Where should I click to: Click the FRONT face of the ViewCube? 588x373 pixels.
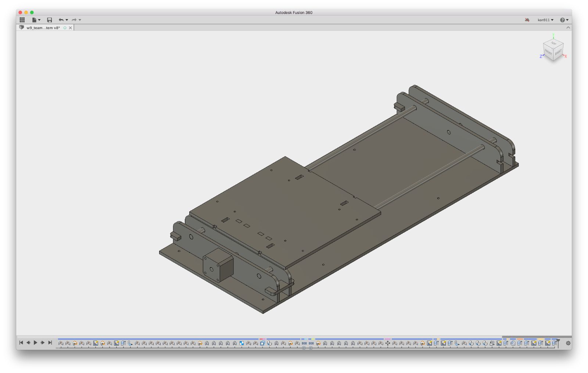click(x=548, y=53)
